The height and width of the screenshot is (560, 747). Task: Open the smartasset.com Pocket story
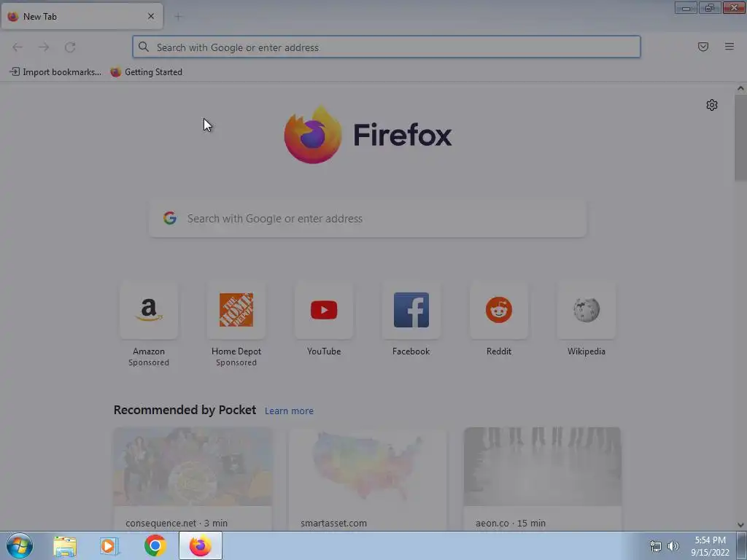[x=368, y=479]
